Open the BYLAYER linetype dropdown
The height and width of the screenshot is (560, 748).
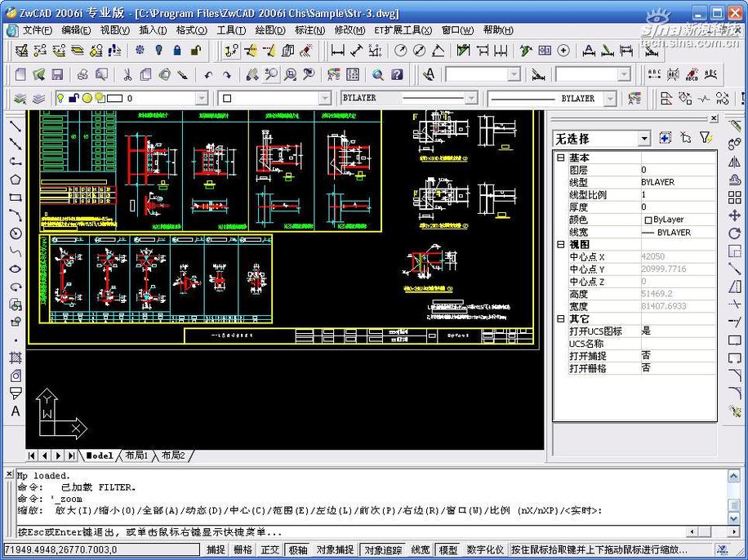point(472,98)
